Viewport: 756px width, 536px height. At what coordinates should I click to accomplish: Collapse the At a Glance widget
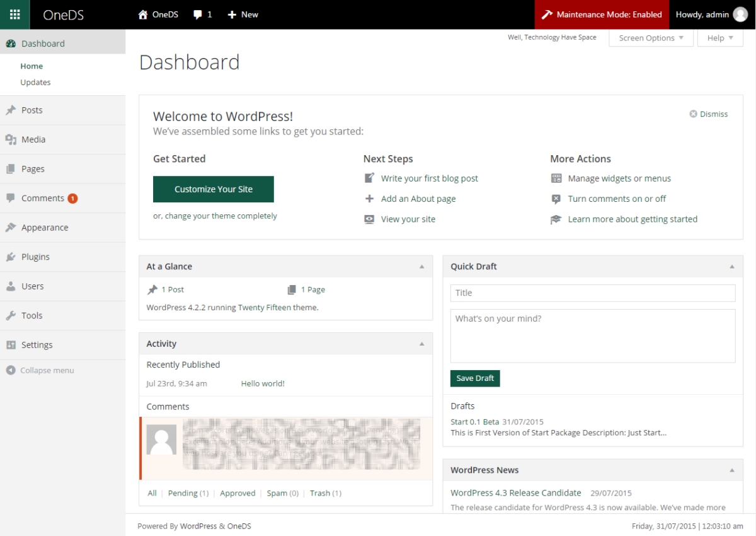(x=421, y=267)
